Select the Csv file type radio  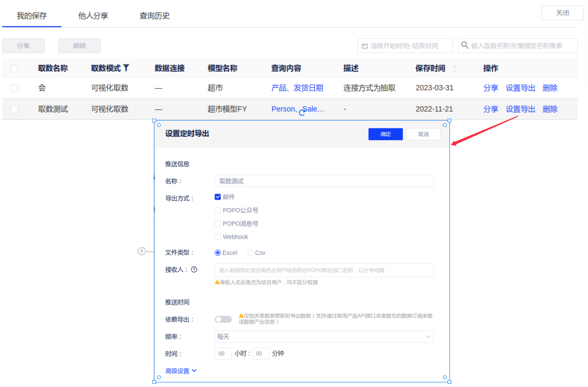[250, 253]
